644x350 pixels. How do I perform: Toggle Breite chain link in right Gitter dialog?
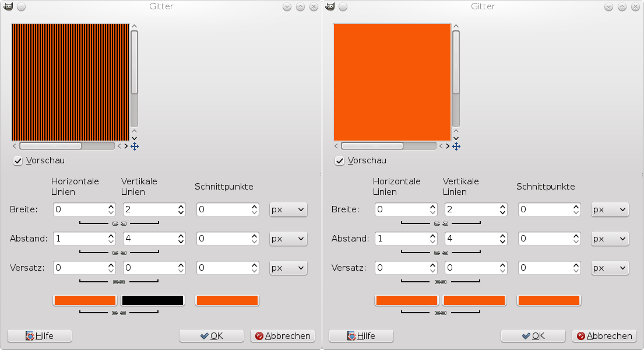pos(441,223)
